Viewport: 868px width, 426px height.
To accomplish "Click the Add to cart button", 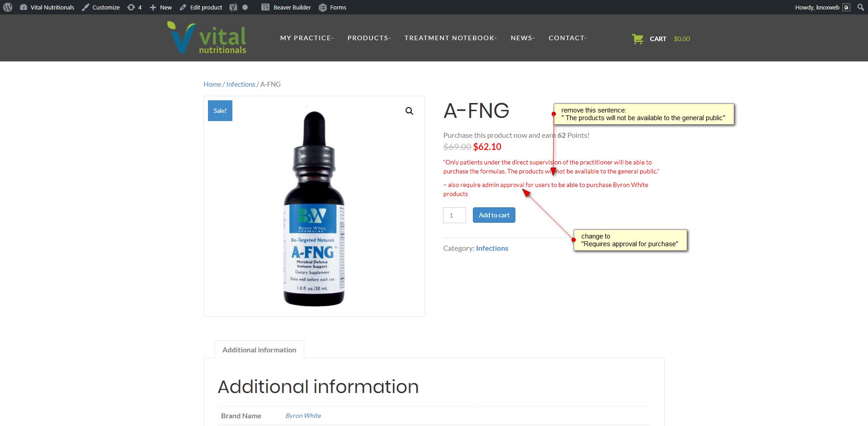I will tap(494, 215).
